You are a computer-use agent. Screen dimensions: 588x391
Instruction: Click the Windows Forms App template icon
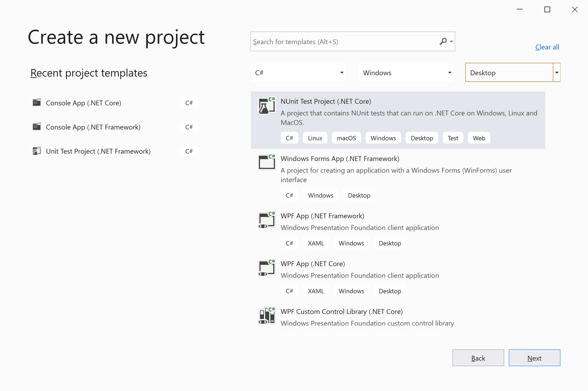click(x=266, y=163)
